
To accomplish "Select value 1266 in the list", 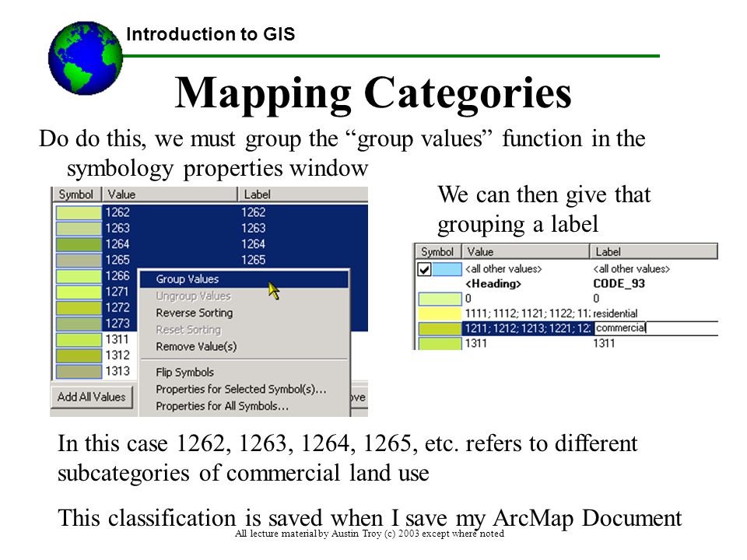I will pos(117,275).
